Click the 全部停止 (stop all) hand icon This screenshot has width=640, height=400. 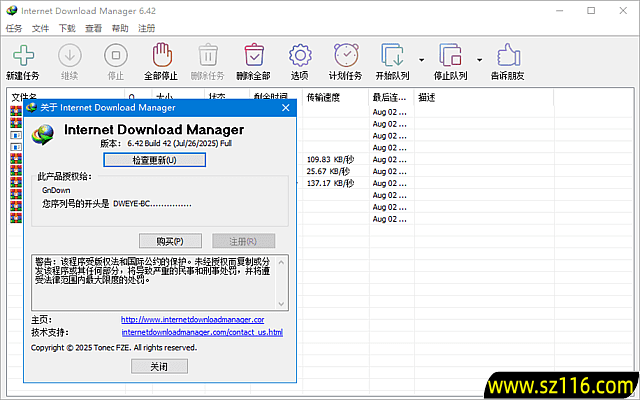(x=162, y=55)
